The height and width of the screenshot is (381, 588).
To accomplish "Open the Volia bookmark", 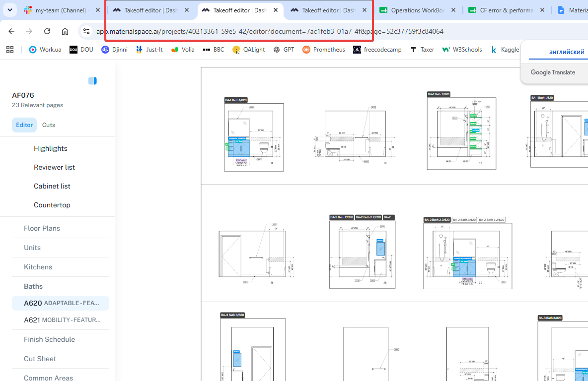I will tap(183, 50).
